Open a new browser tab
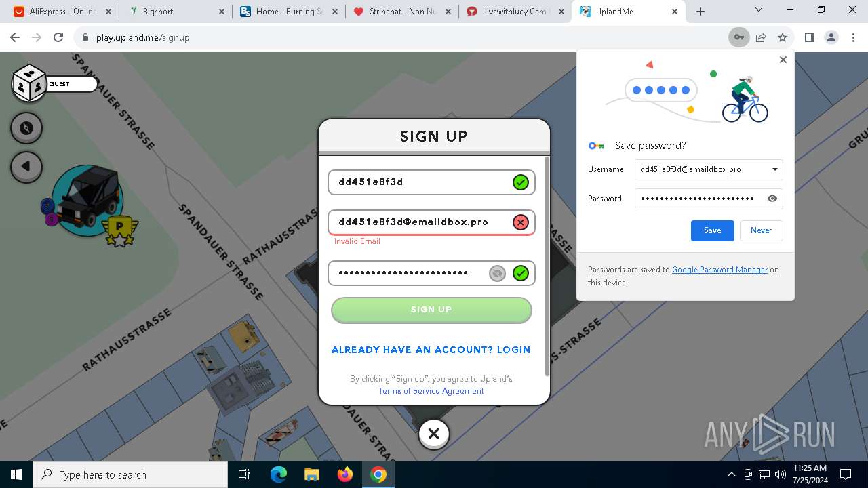868x488 pixels. pos(701,12)
